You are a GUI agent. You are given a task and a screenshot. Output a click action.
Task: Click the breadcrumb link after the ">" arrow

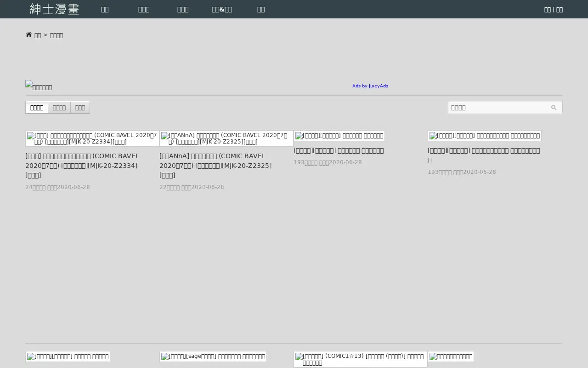click(57, 35)
